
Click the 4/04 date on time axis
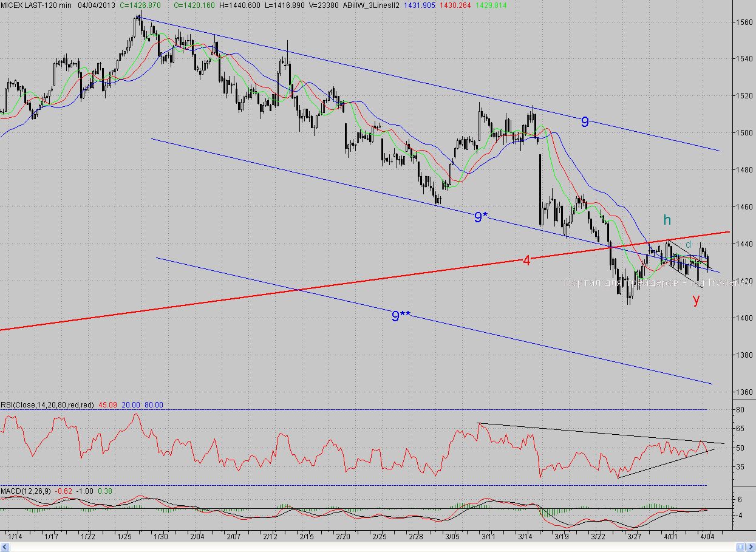tap(707, 537)
